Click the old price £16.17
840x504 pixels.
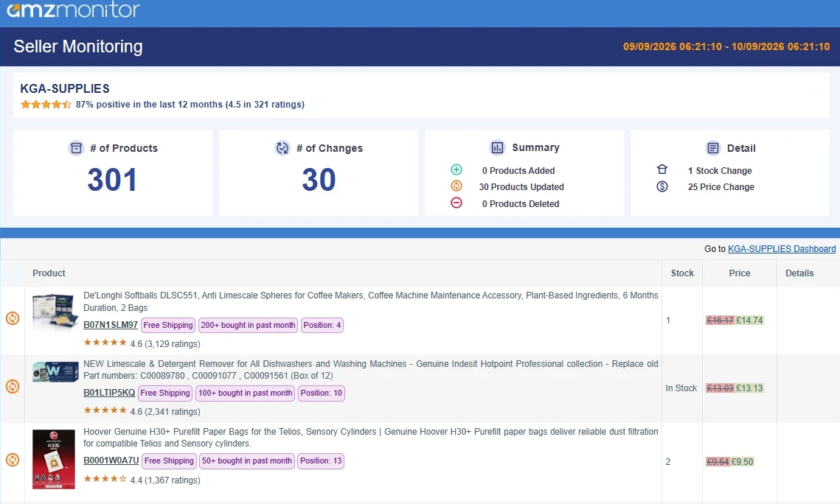(720, 320)
